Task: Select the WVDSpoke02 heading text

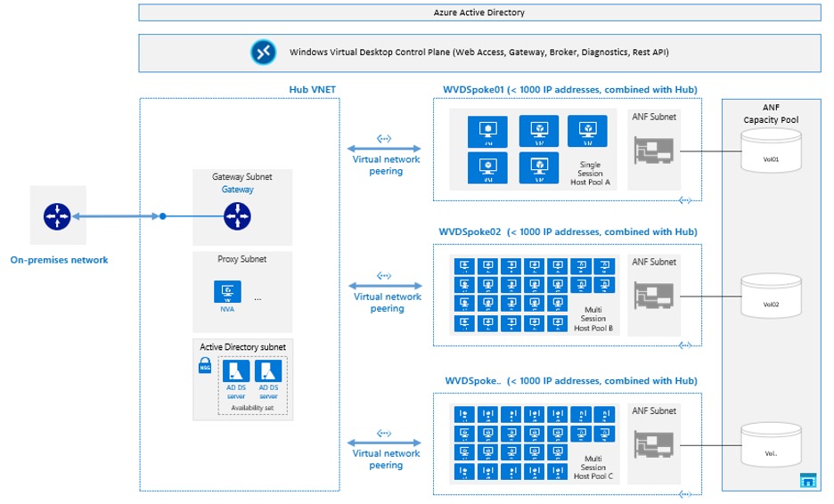Action: (x=567, y=232)
